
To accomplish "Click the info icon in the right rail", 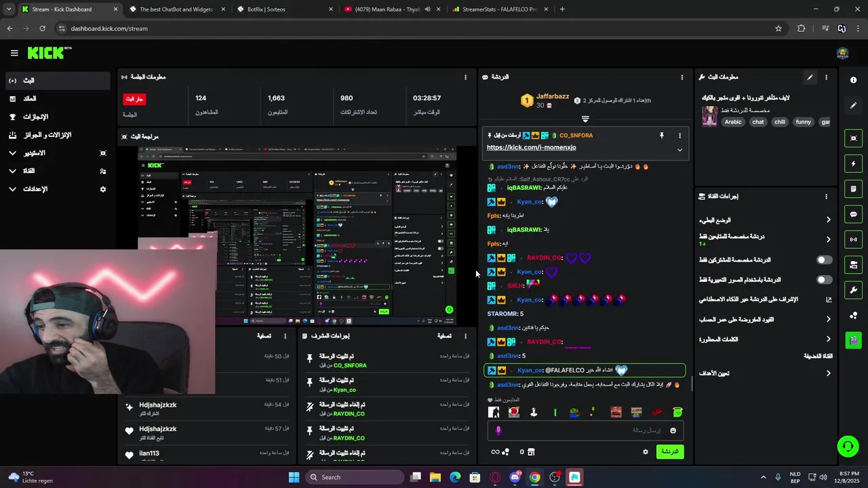I will [853, 80].
